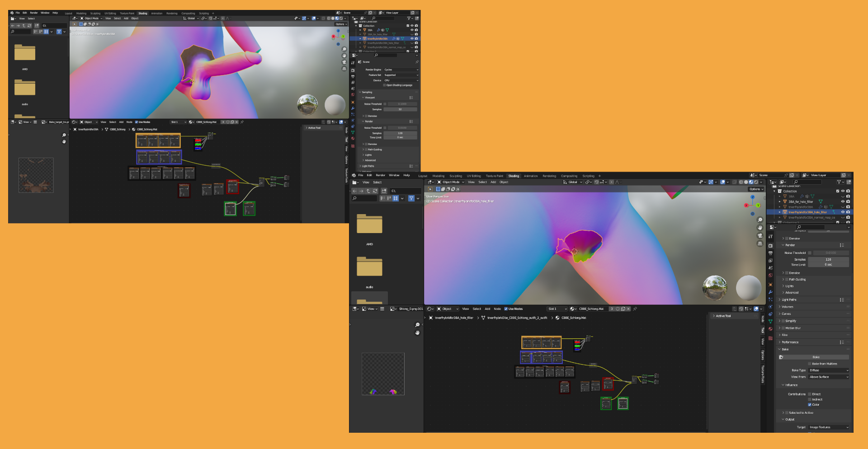
Task: Select solid shading in front window's viewport header
Action: (746, 182)
